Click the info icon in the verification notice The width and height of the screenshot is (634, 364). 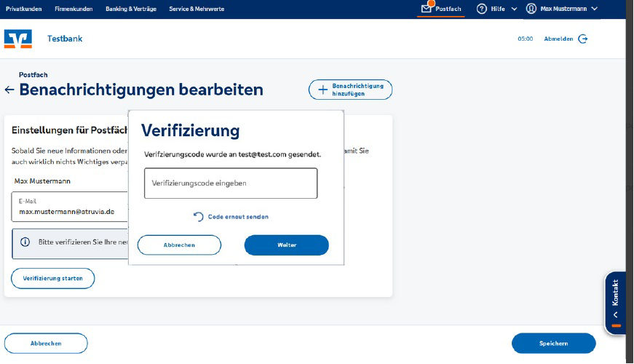25,242
